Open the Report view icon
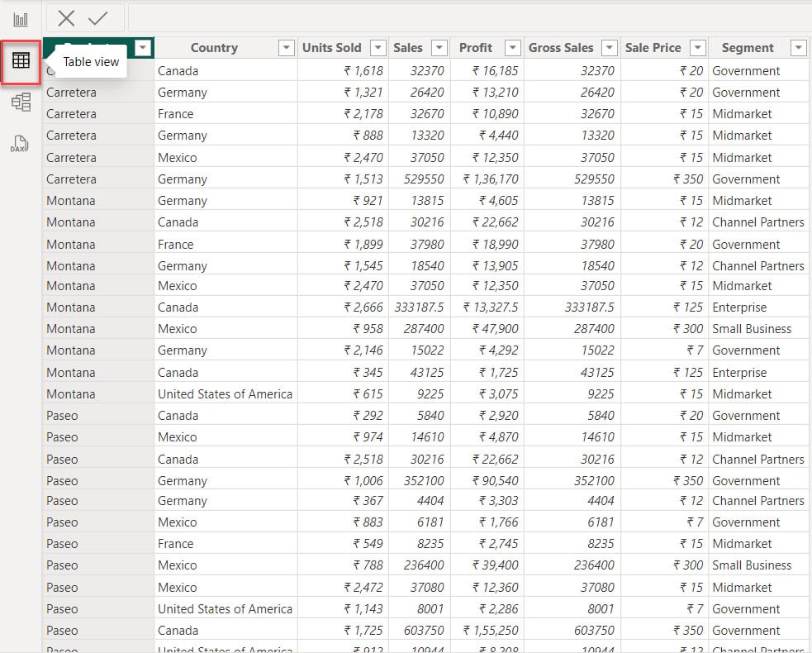Screen dimensions: 812x653 21,20
